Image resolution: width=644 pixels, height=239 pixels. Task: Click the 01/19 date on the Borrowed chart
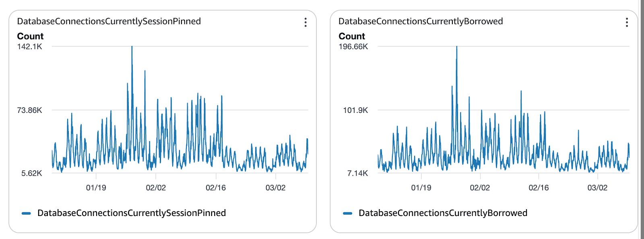click(421, 188)
